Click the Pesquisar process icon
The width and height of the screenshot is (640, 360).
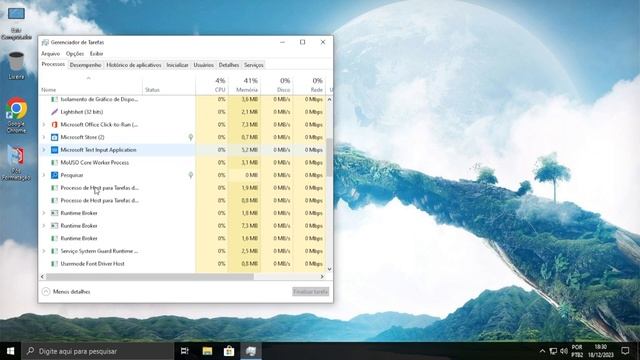point(54,175)
